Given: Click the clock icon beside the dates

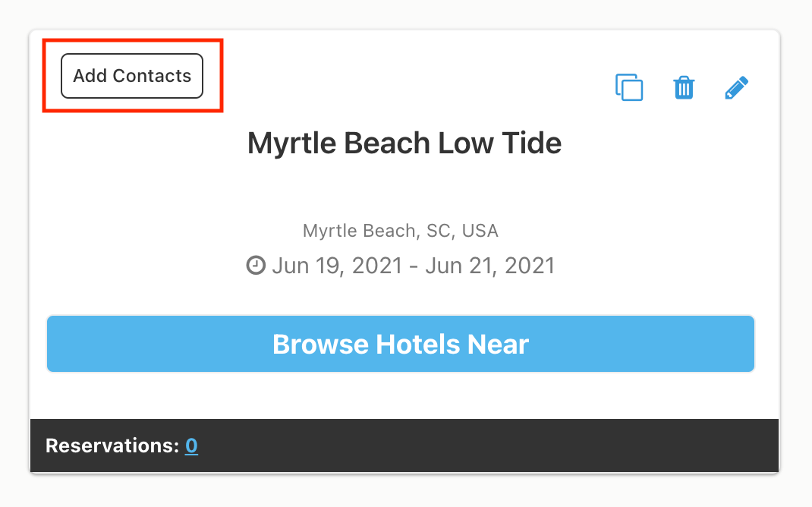Looking at the screenshot, I should pyautogui.click(x=256, y=265).
